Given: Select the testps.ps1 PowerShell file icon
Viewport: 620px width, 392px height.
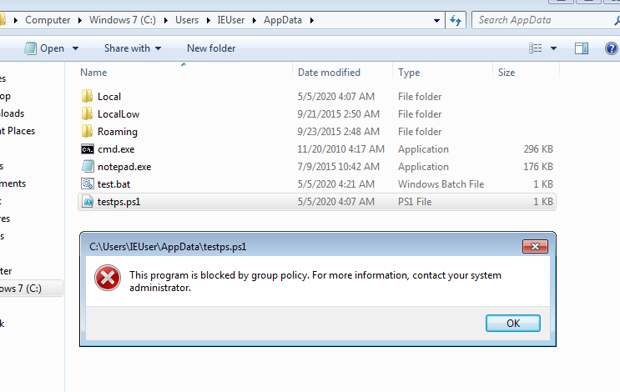Looking at the screenshot, I should 87,202.
